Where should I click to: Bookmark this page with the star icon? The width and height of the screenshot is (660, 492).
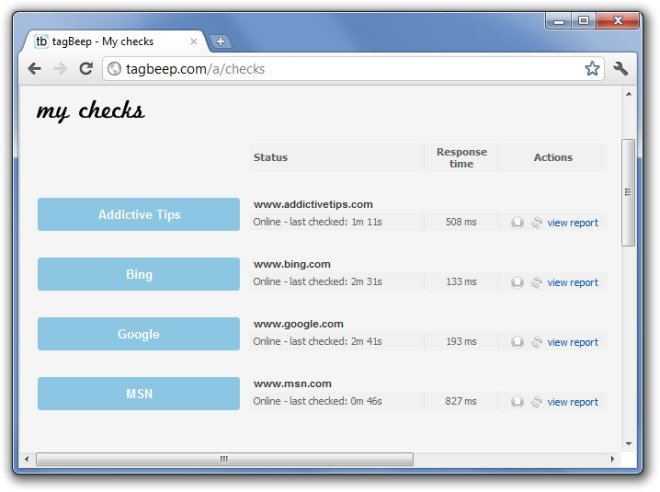(x=592, y=68)
